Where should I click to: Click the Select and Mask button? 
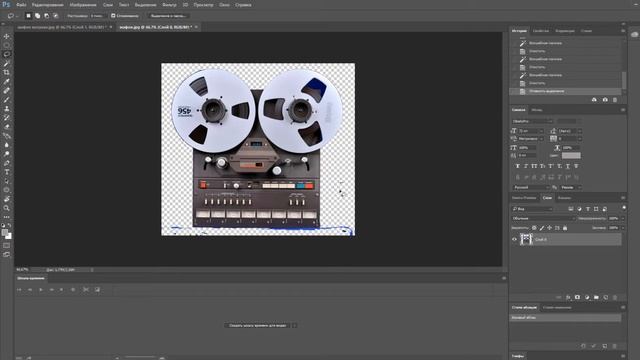pyautogui.click(x=168, y=16)
